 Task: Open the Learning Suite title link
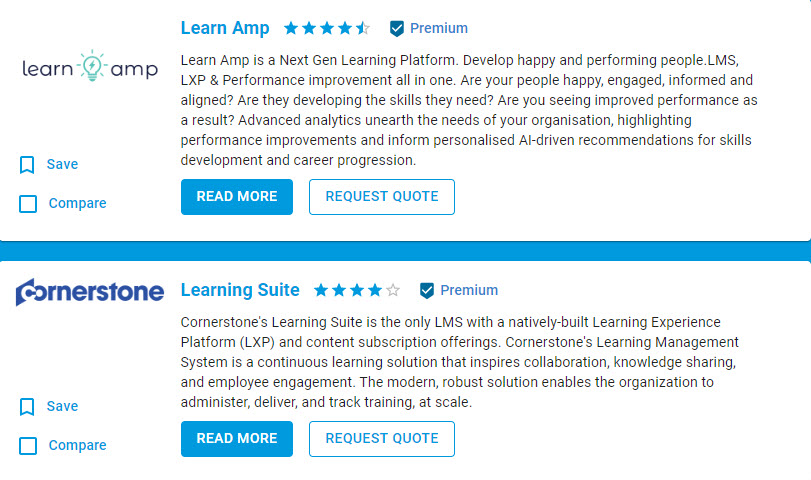[x=240, y=291]
